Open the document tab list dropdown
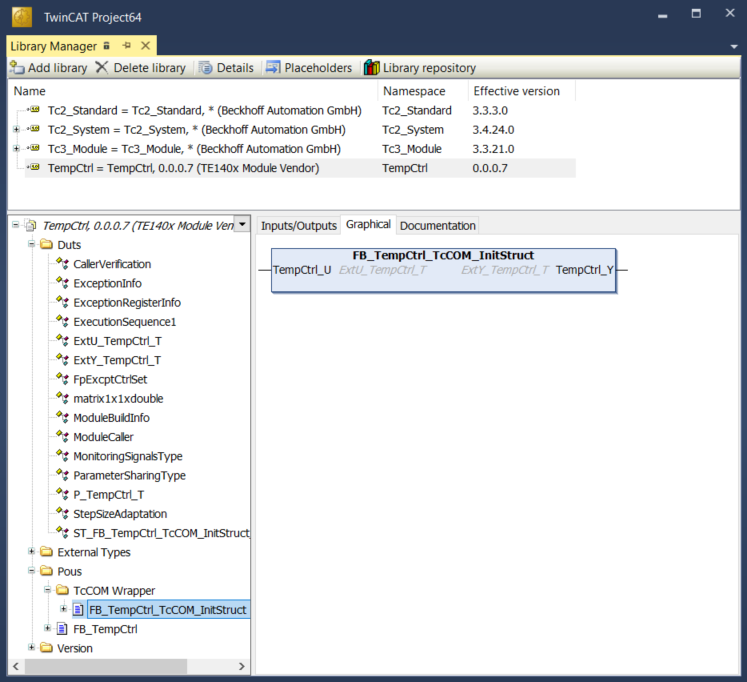 [x=734, y=47]
